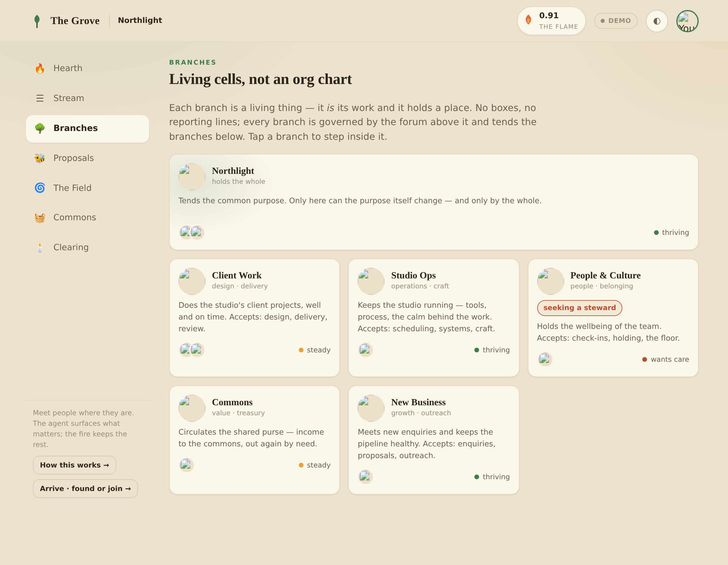This screenshot has height=565, width=728.
Task: Click the "seeking a steward" badge
Action: pos(579,308)
